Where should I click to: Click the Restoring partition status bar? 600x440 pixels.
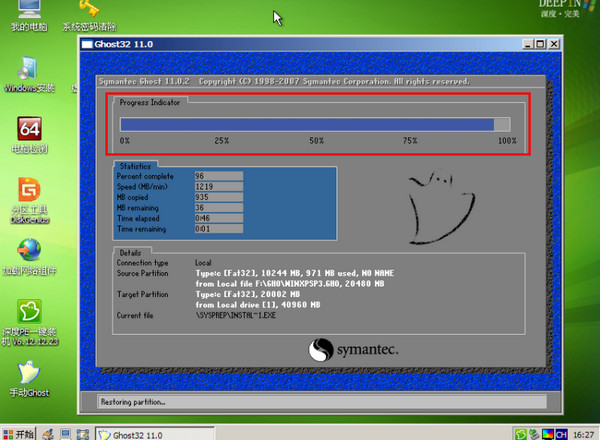click(322, 402)
